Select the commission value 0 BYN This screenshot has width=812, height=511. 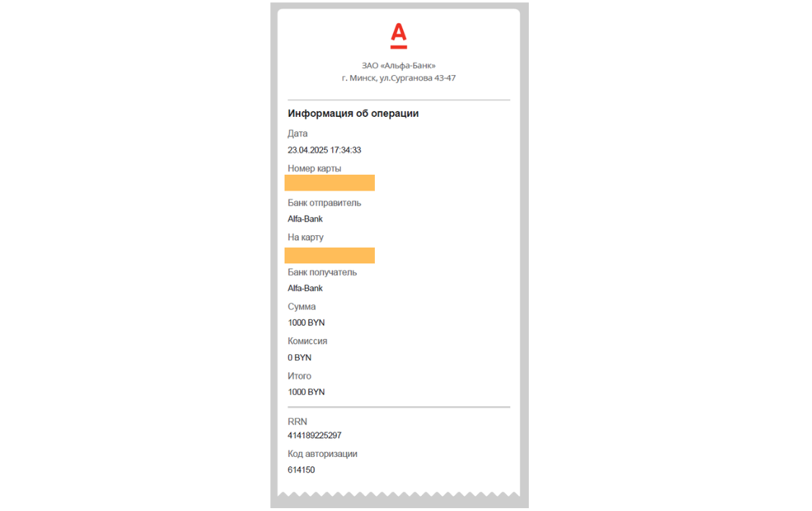coord(299,357)
